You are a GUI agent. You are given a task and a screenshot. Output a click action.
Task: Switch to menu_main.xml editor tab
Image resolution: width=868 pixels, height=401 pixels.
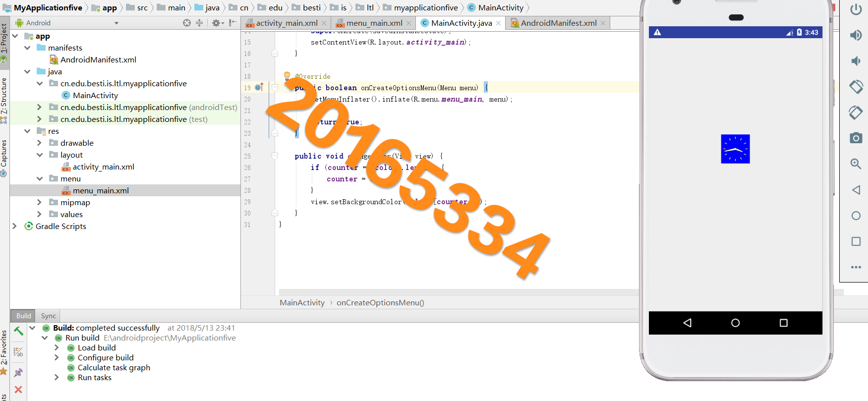tap(373, 23)
